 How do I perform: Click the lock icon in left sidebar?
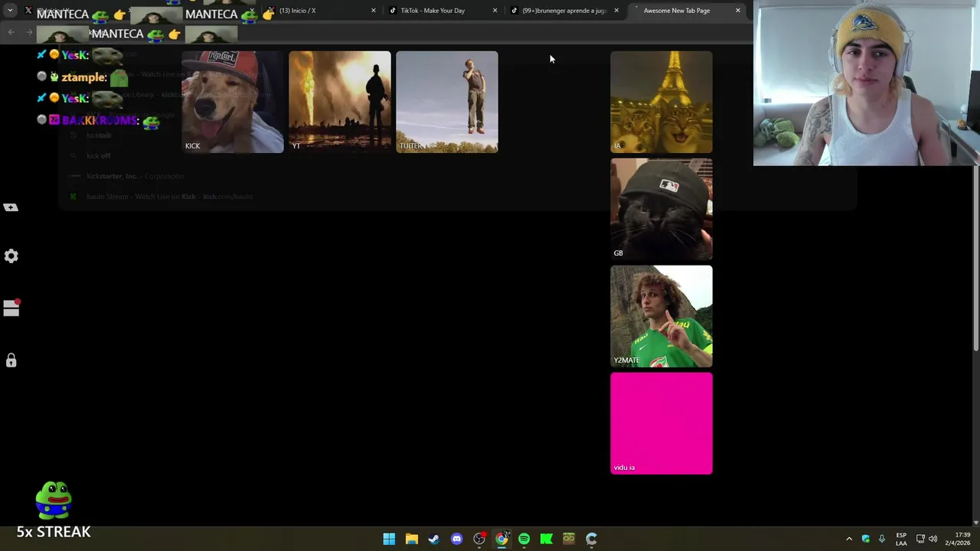coord(11,360)
